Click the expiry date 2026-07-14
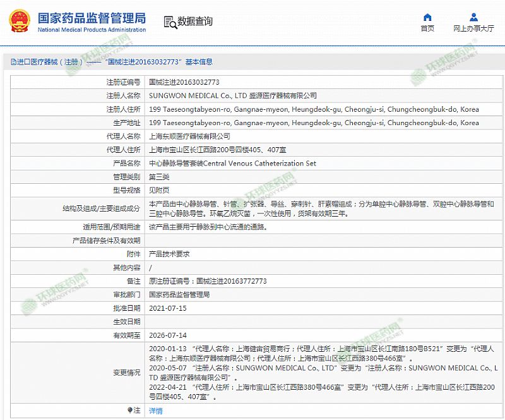The width and height of the screenshot is (505, 420). [167, 335]
